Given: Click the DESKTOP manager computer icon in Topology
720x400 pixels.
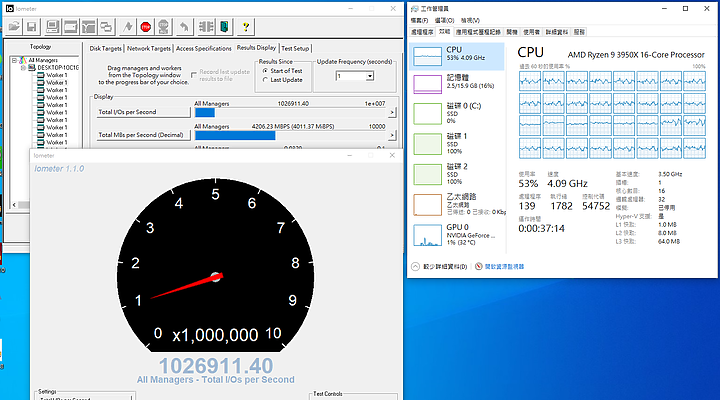Looking at the screenshot, I should 32,68.
